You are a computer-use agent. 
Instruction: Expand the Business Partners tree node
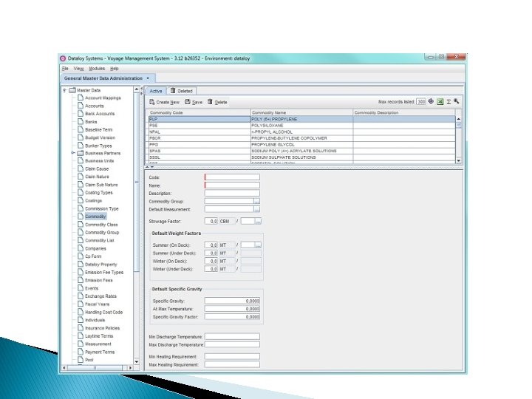(73, 153)
